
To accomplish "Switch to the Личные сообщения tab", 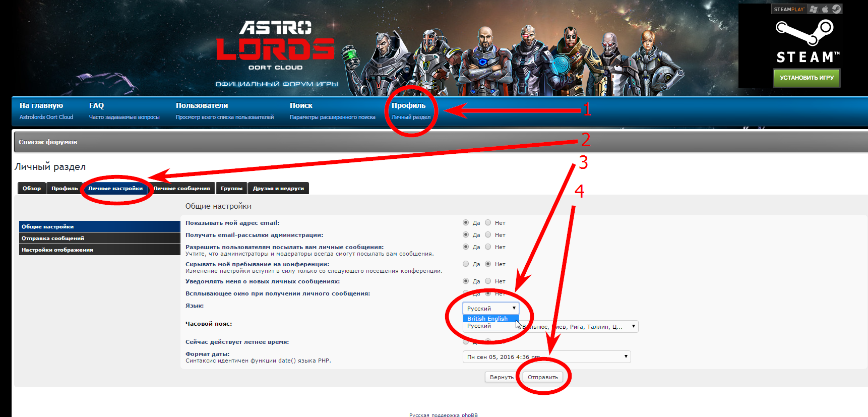I will pos(182,189).
